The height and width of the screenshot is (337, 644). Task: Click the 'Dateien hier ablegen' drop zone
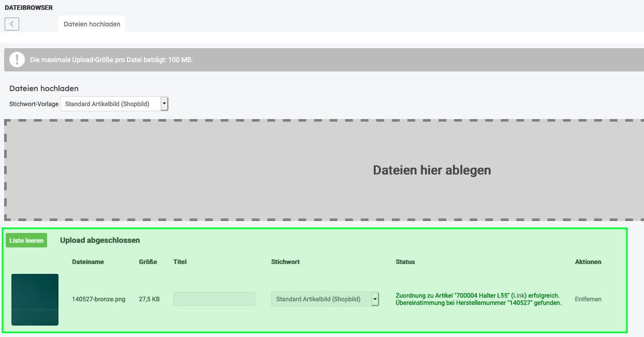click(x=324, y=170)
